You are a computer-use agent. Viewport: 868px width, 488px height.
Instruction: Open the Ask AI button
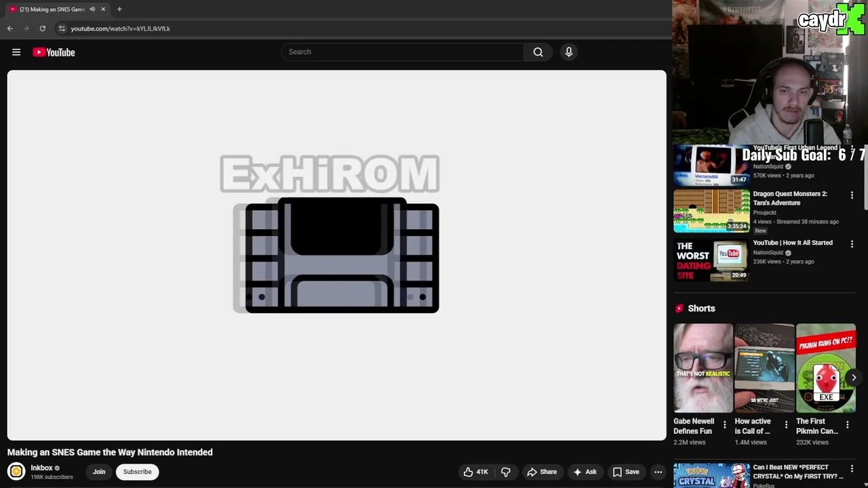[585, 472]
